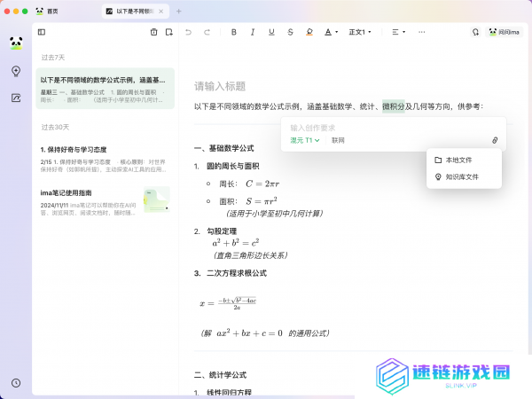Open note ima笔记使用指南

[106, 200]
